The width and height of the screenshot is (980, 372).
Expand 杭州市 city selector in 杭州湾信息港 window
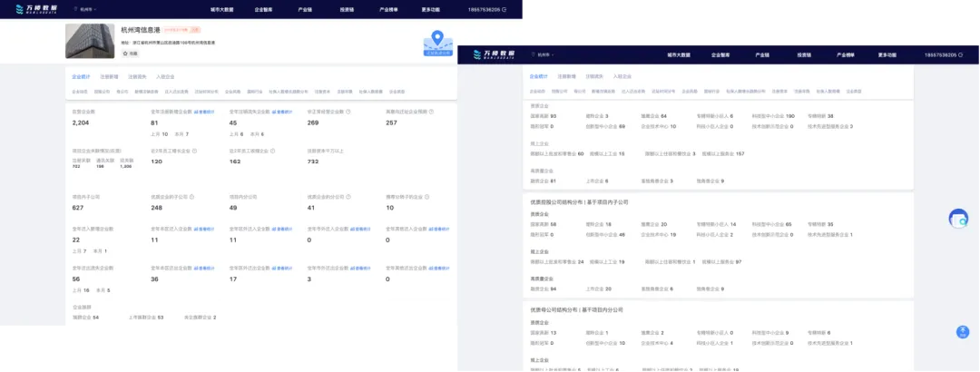coord(85,10)
